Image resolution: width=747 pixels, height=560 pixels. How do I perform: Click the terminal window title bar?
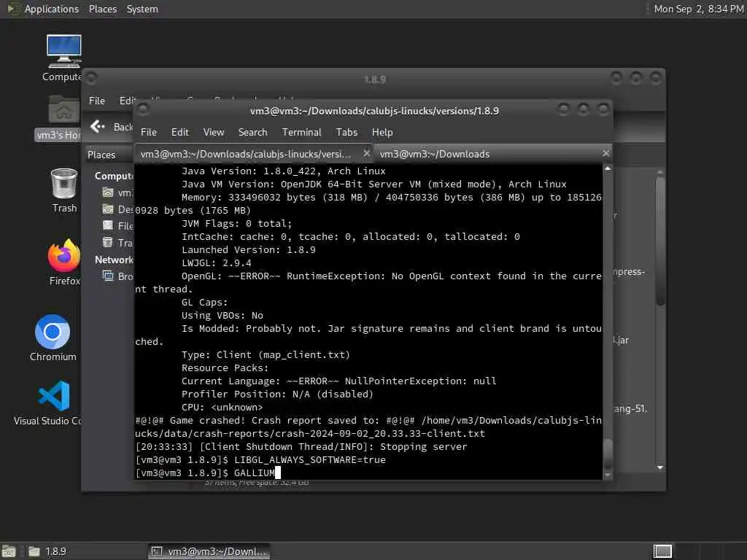(x=374, y=111)
